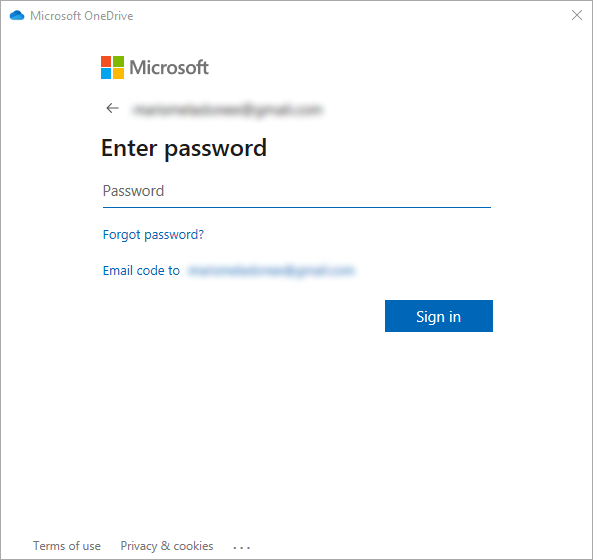Click the OneDrive cloud icon in title bar
This screenshot has width=593, height=560.
tap(17, 16)
